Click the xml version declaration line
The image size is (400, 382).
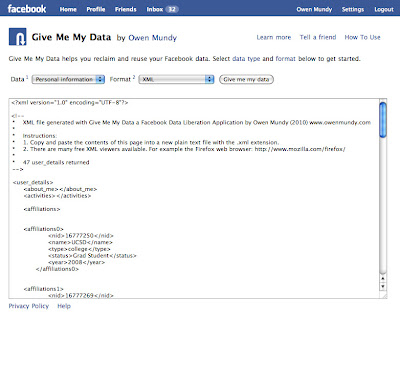click(x=70, y=103)
